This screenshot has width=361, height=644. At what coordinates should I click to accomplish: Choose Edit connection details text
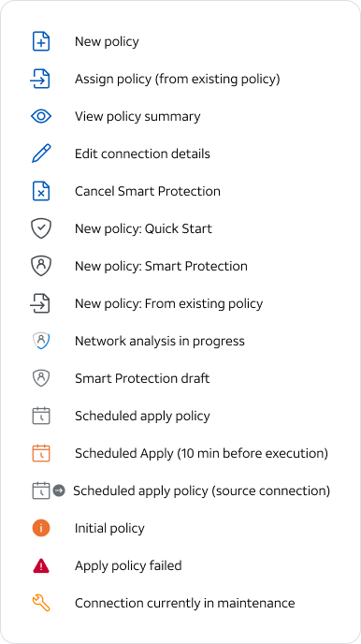point(142,154)
